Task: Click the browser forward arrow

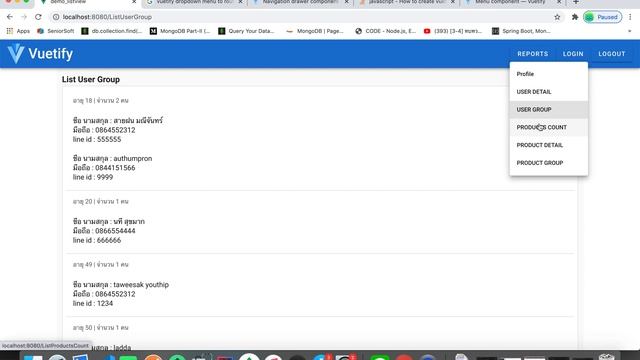Action: point(24,17)
